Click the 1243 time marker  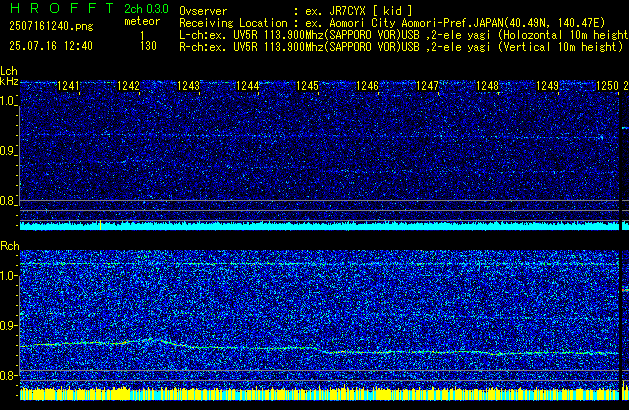(x=188, y=86)
